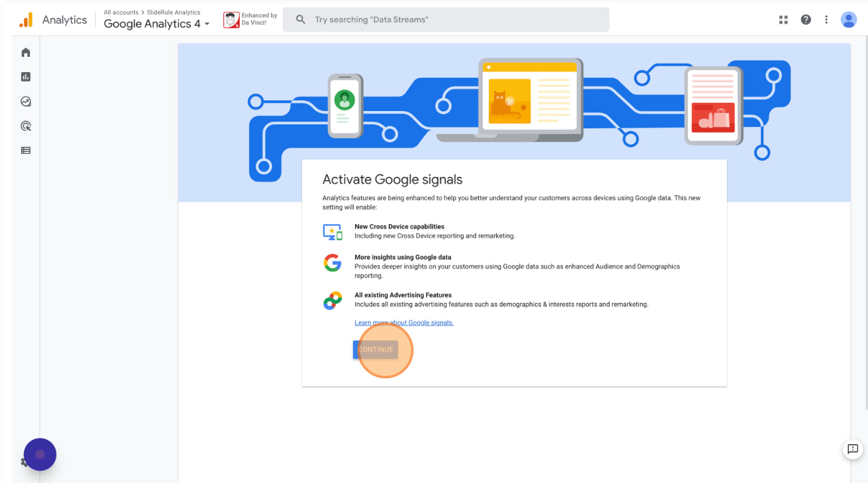Open the Configure list sidebar icon
The height and width of the screenshot is (485, 868).
26,151
